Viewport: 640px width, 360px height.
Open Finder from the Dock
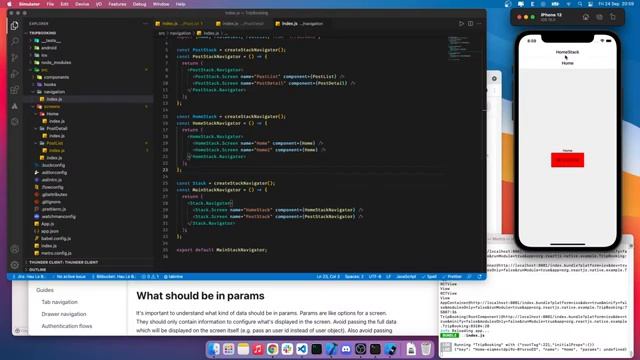click(x=213, y=349)
